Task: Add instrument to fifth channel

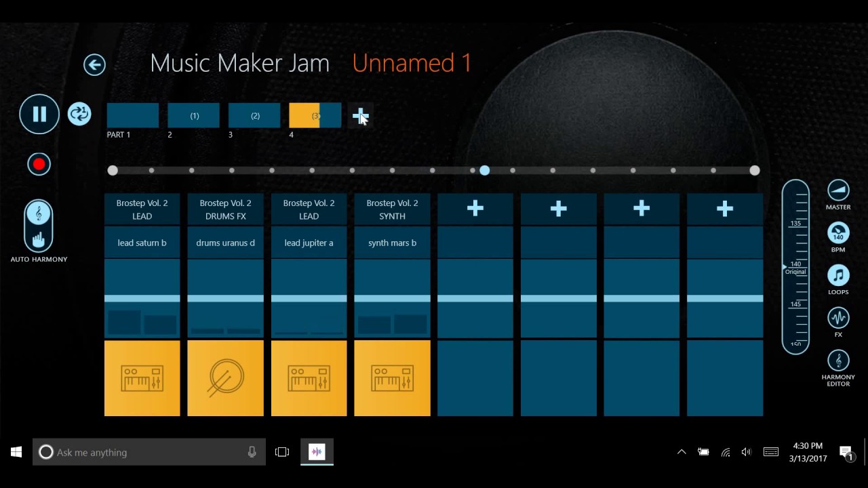Action: pyautogui.click(x=475, y=209)
